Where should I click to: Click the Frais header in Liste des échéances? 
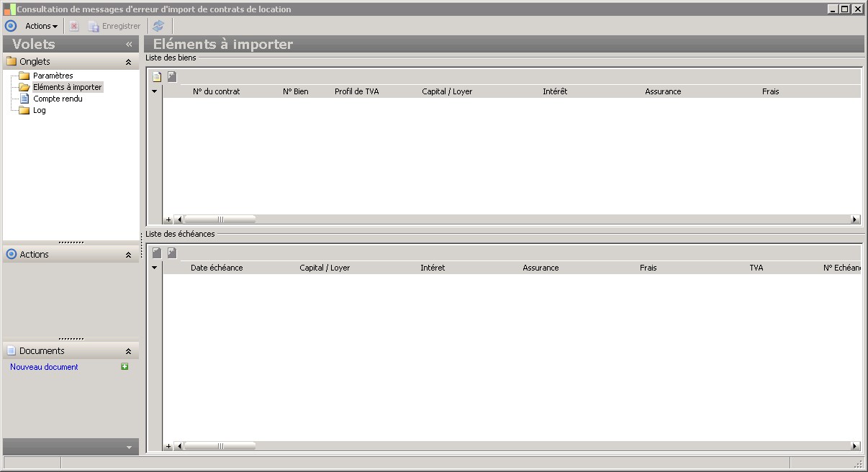(x=648, y=268)
